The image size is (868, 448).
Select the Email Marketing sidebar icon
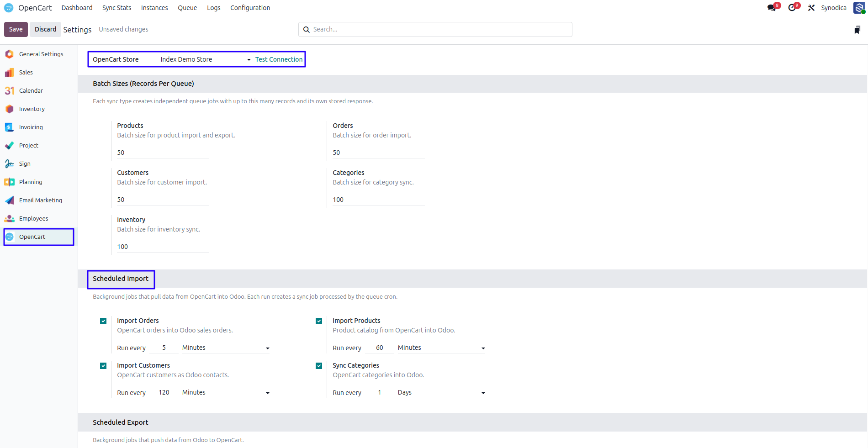9,200
